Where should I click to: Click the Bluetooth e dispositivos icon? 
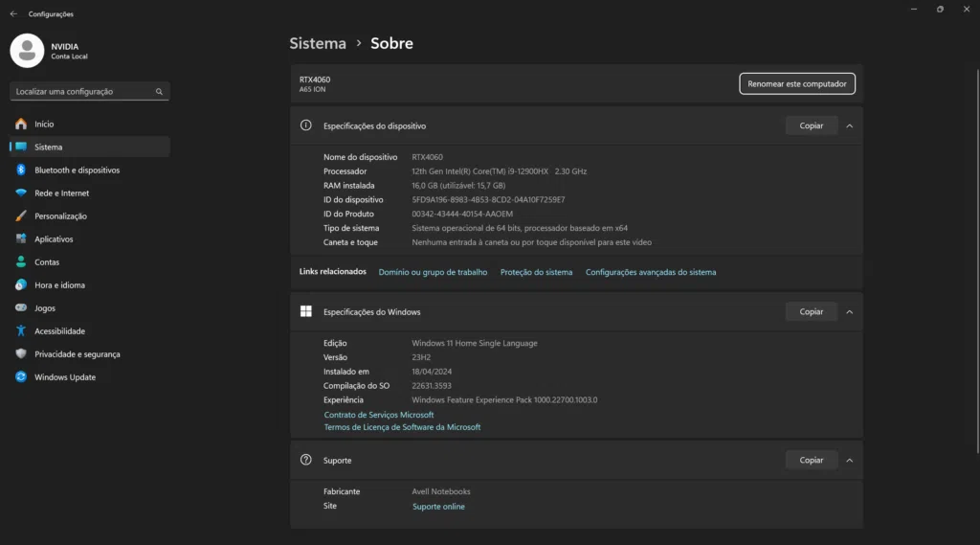(x=21, y=170)
